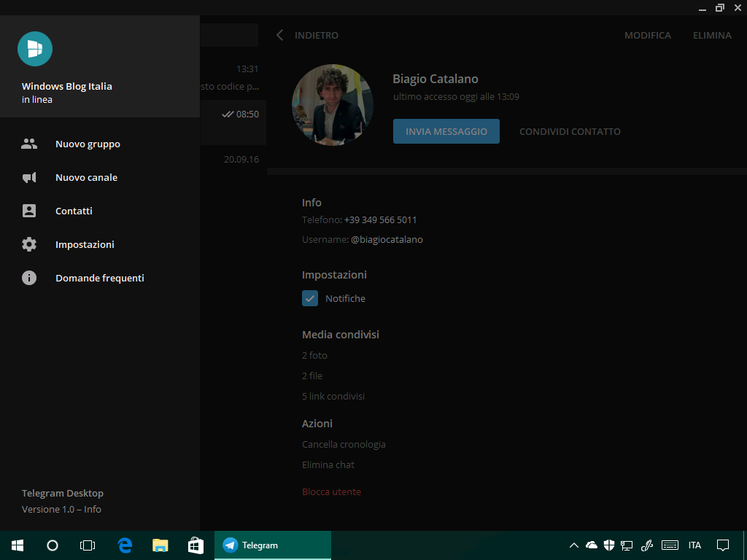747x560 pixels.
Task: Click the Biagio Catalano name heading
Action: [x=436, y=79]
